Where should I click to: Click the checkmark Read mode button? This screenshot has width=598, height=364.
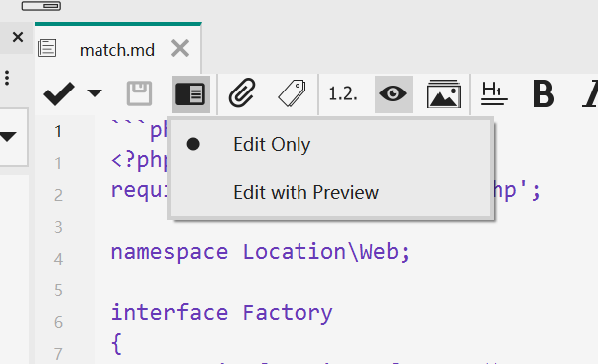tap(59, 93)
